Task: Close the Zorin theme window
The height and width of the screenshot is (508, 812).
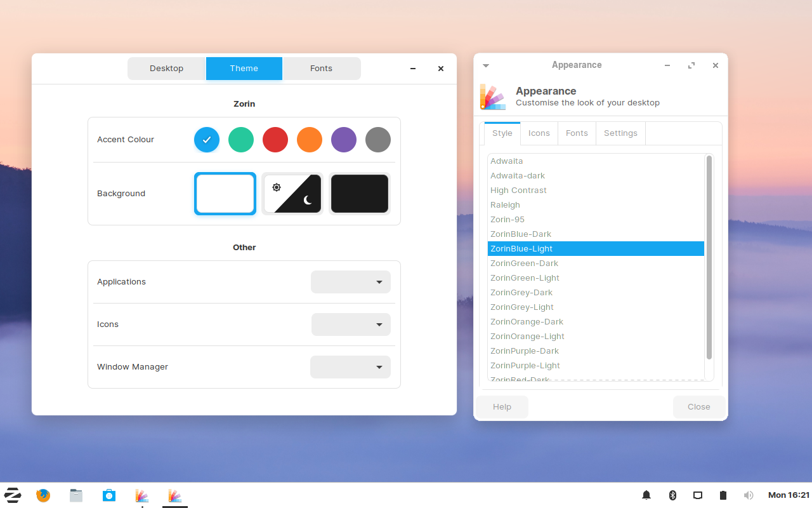Action: point(441,69)
